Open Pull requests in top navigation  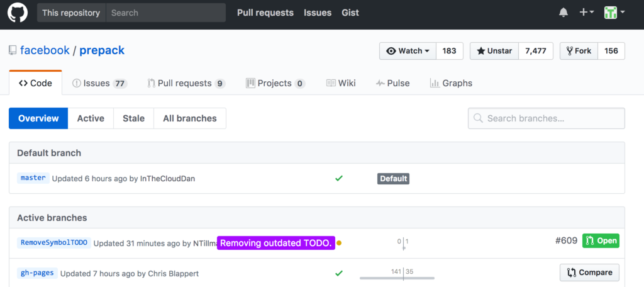pos(265,13)
